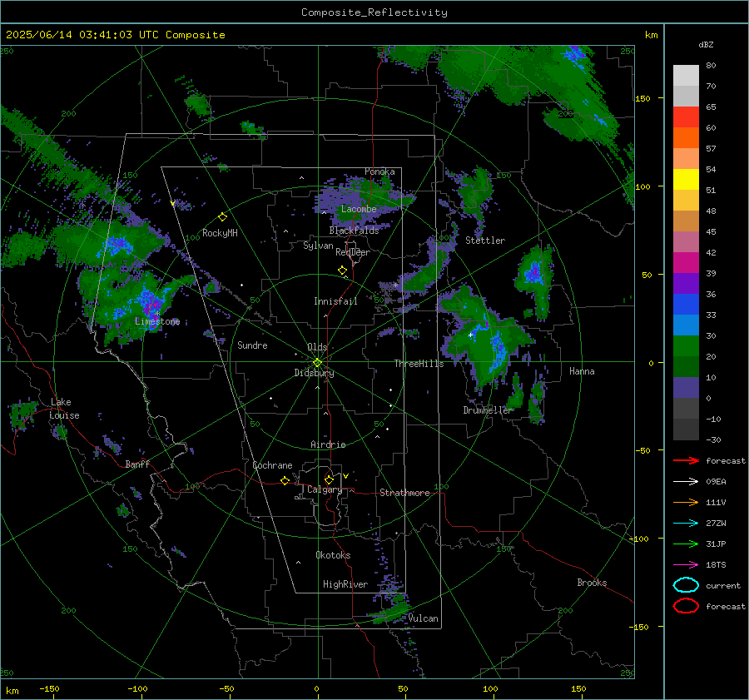This screenshot has height=700, width=749.
Task: Click the white 09EA arrow symbol
Action: 686,481
